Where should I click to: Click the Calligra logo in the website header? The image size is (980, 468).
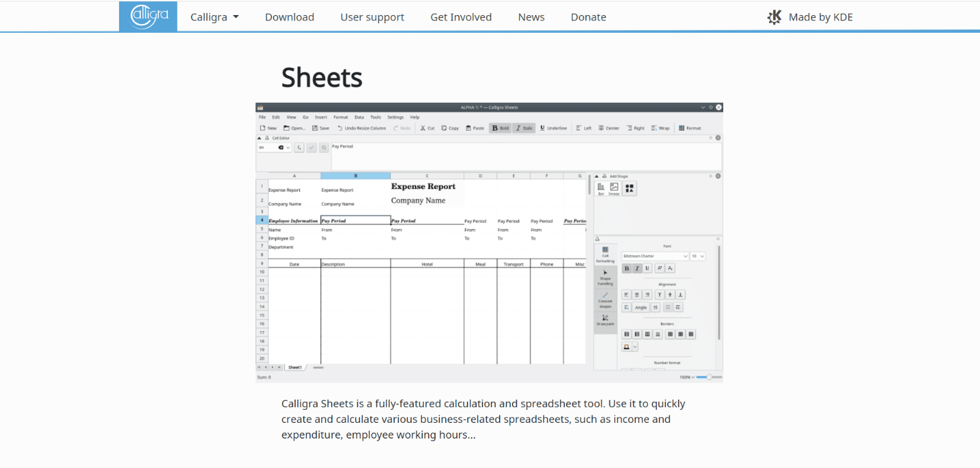[148, 16]
